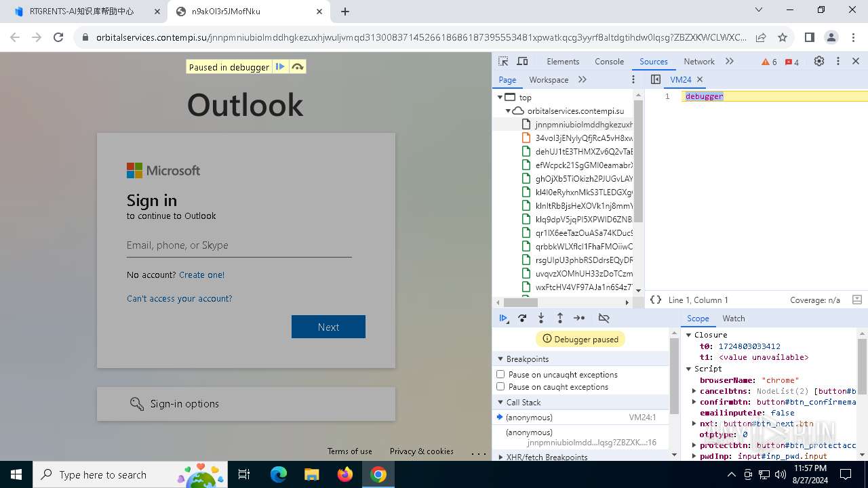Click Can't access your account link
The height and width of the screenshot is (488, 868).
click(x=179, y=298)
